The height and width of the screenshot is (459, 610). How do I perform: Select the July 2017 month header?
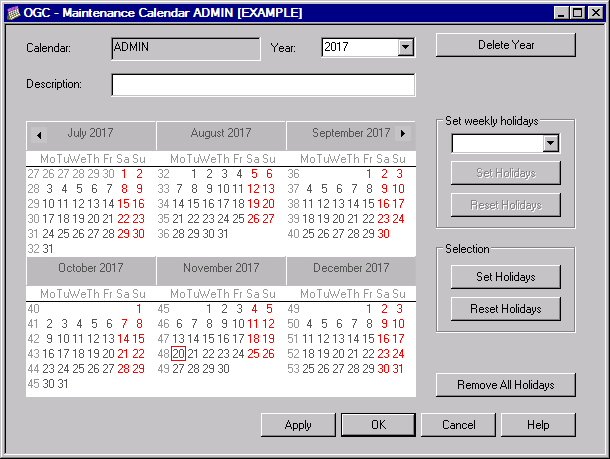click(91, 133)
